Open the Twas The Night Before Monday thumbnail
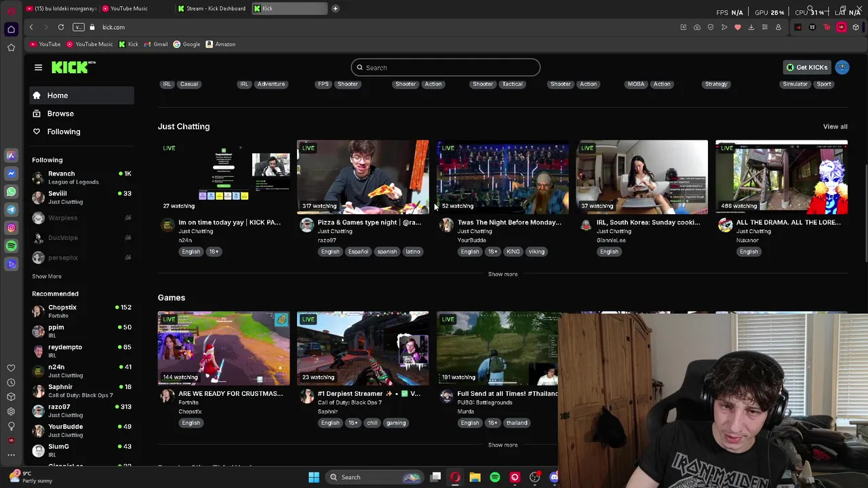 tap(502, 177)
